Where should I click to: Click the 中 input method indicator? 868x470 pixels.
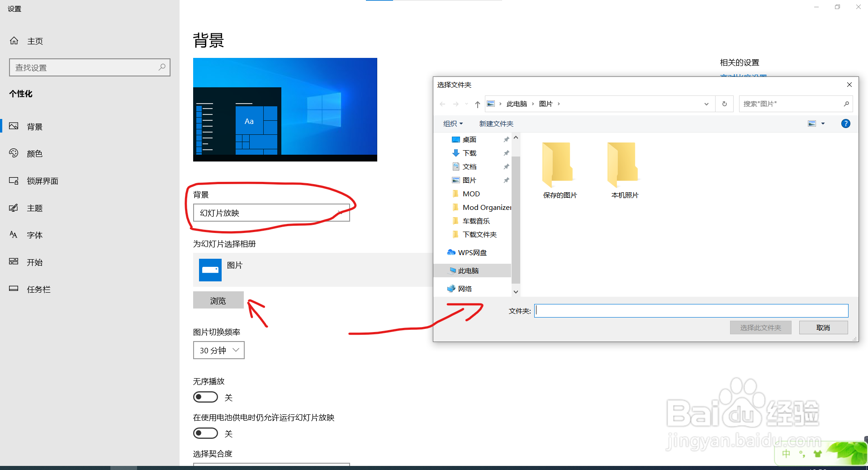[x=787, y=454]
